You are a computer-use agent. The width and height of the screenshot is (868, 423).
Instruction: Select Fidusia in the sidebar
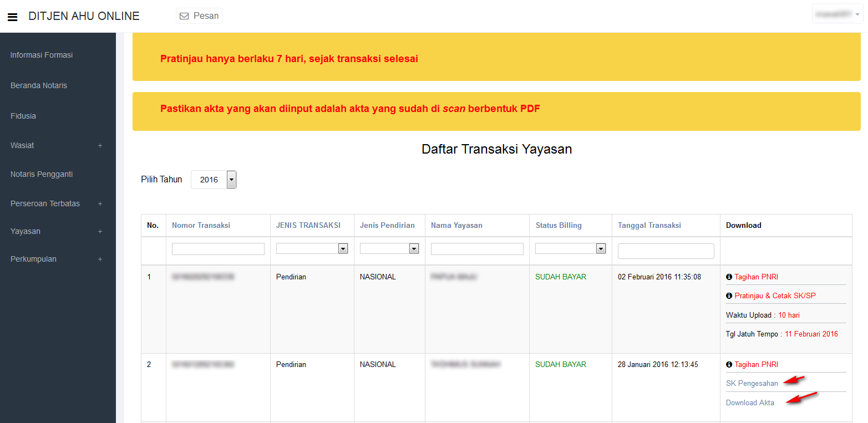tap(23, 116)
